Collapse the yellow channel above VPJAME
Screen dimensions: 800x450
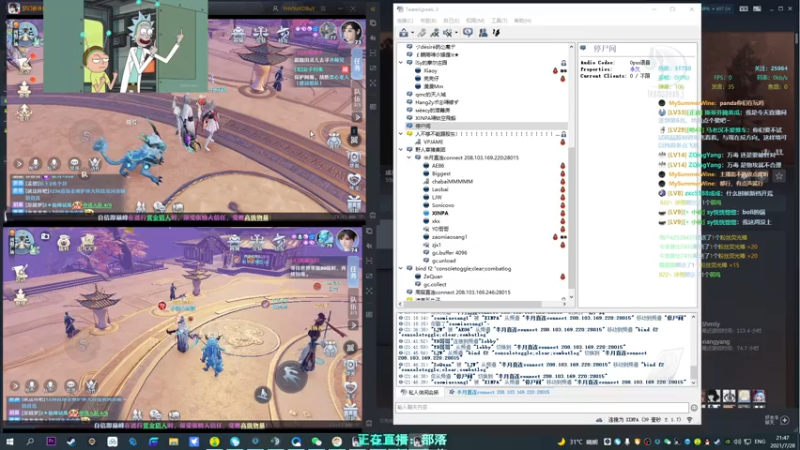click(401, 134)
